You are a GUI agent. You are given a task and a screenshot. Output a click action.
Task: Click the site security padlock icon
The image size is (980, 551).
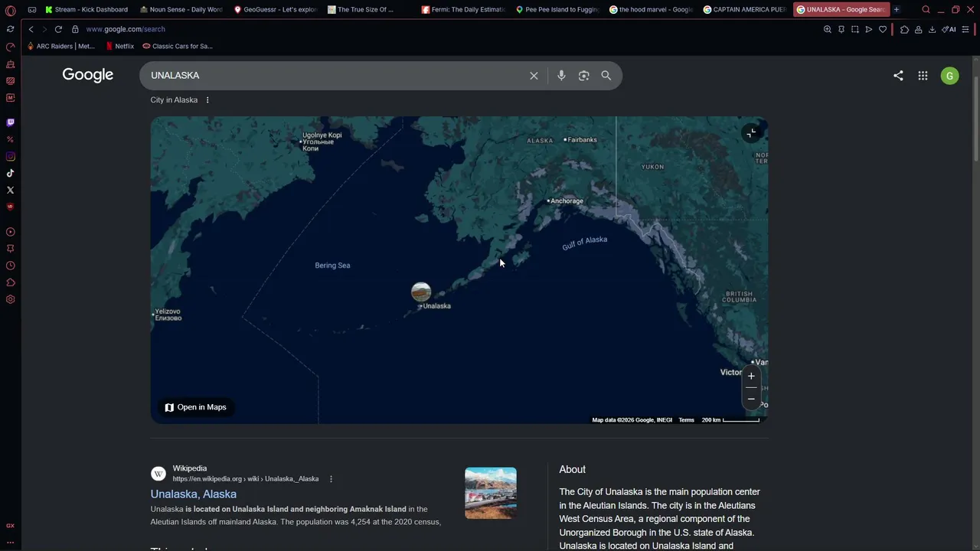point(75,29)
